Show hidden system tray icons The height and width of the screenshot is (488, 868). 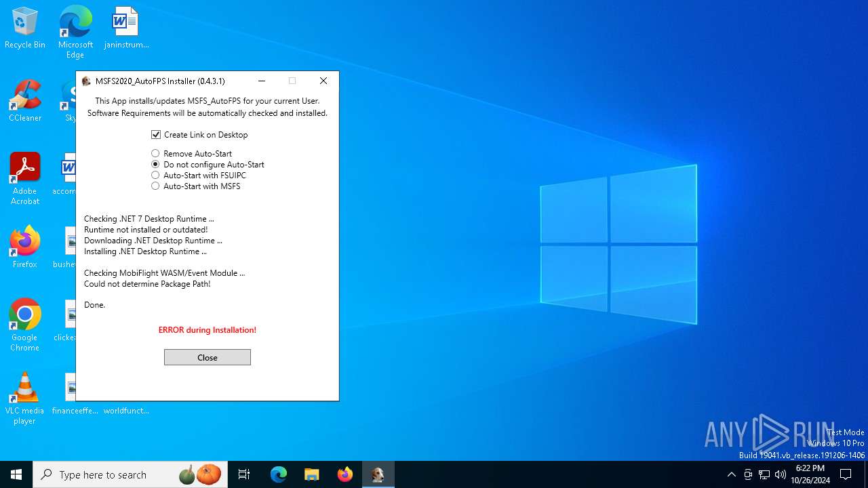pyautogui.click(x=731, y=474)
